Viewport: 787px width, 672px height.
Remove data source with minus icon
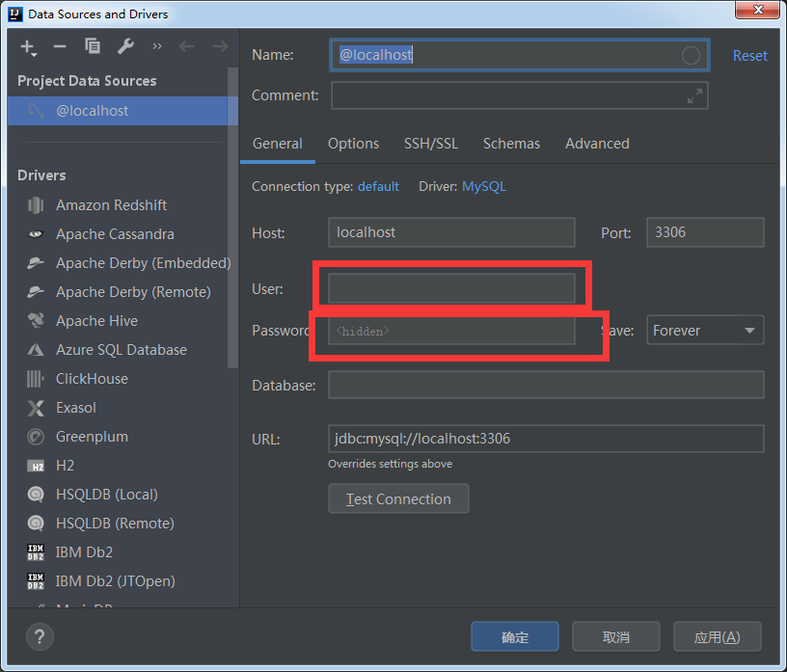[60, 46]
